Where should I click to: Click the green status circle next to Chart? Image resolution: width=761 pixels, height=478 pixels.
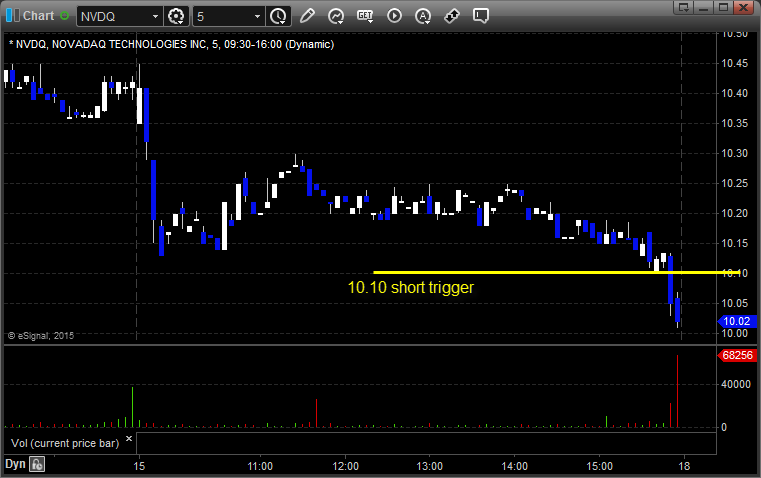[64, 16]
